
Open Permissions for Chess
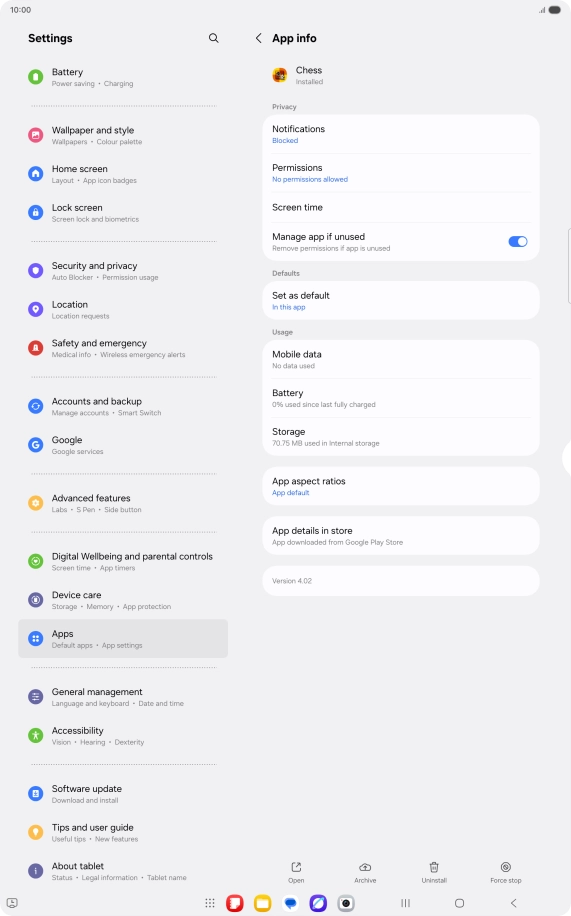point(401,173)
